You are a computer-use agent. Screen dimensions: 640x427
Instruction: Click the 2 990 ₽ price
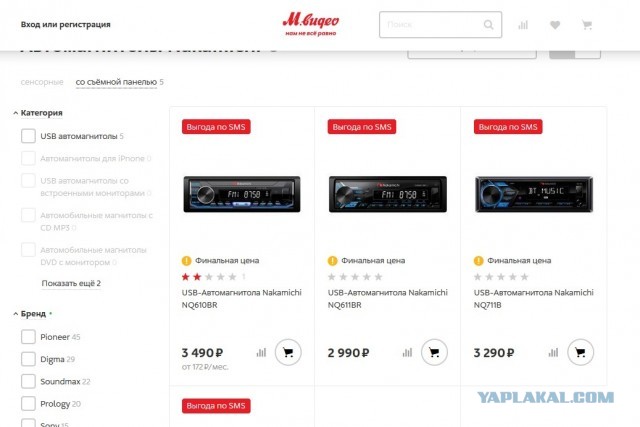348,353
